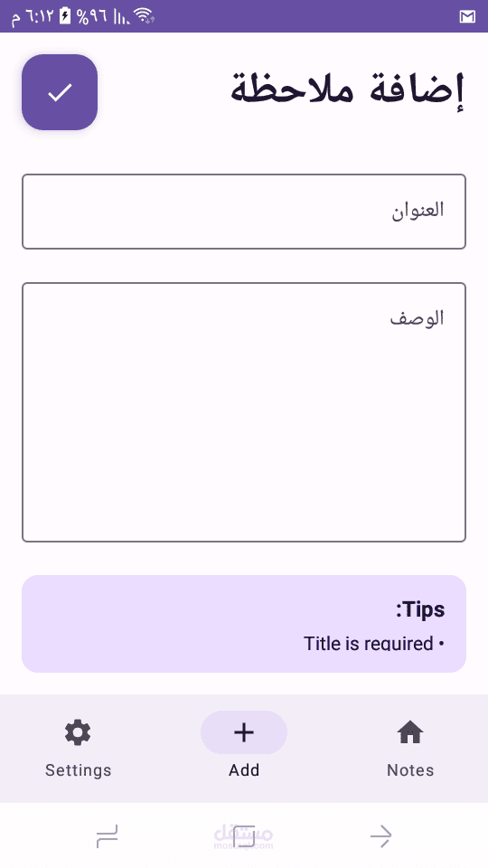
Task: Tap the Wi-Fi status icon
Action: (x=144, y=16)
